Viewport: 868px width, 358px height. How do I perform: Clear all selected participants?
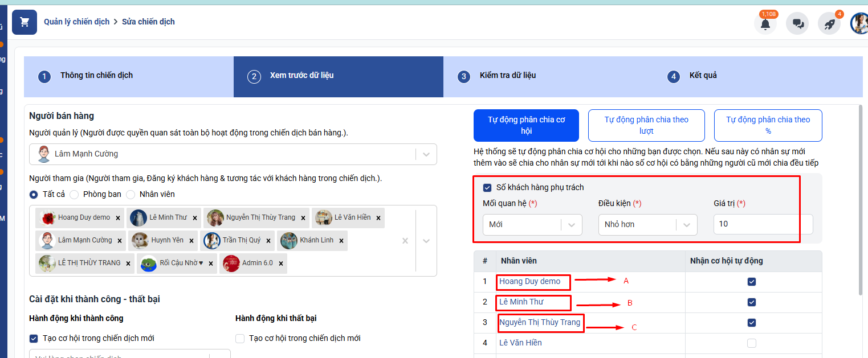[x=405, y=241]
